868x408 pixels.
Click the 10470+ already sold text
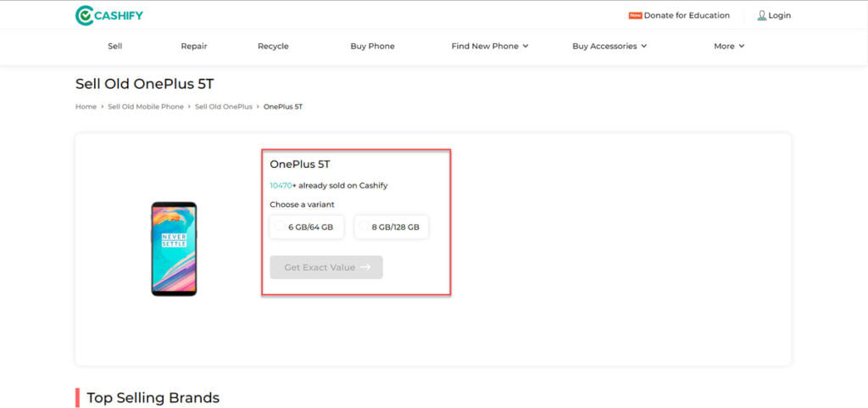point(329,186)
